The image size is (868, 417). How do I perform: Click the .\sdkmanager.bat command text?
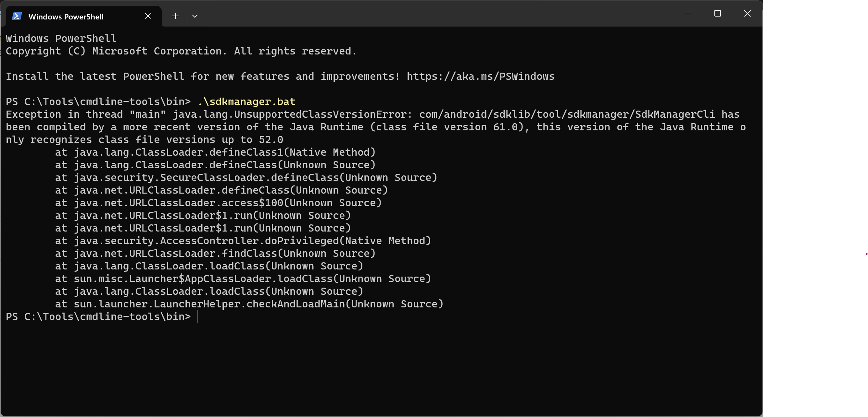pyautogui.click(x=246, y=101)
